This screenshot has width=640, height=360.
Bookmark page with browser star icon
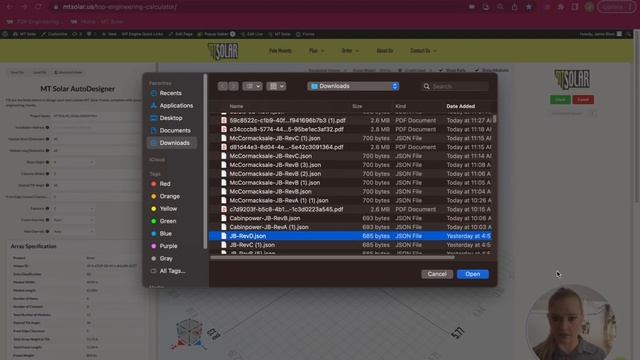(529, 7)
